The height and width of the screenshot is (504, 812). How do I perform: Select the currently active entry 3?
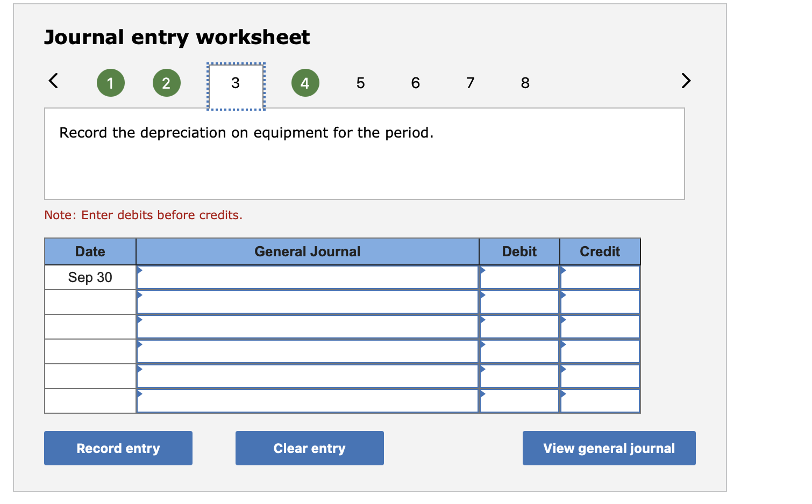235,84
